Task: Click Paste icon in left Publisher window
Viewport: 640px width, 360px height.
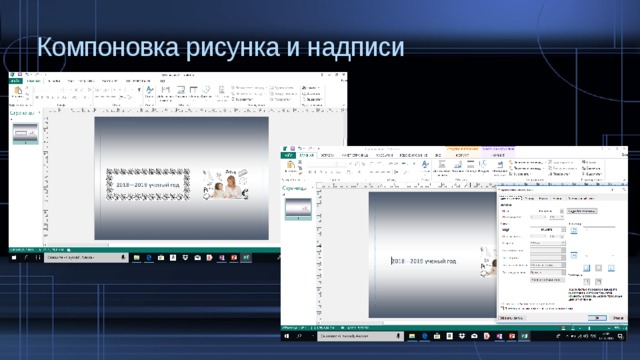Action: [18, 91]
